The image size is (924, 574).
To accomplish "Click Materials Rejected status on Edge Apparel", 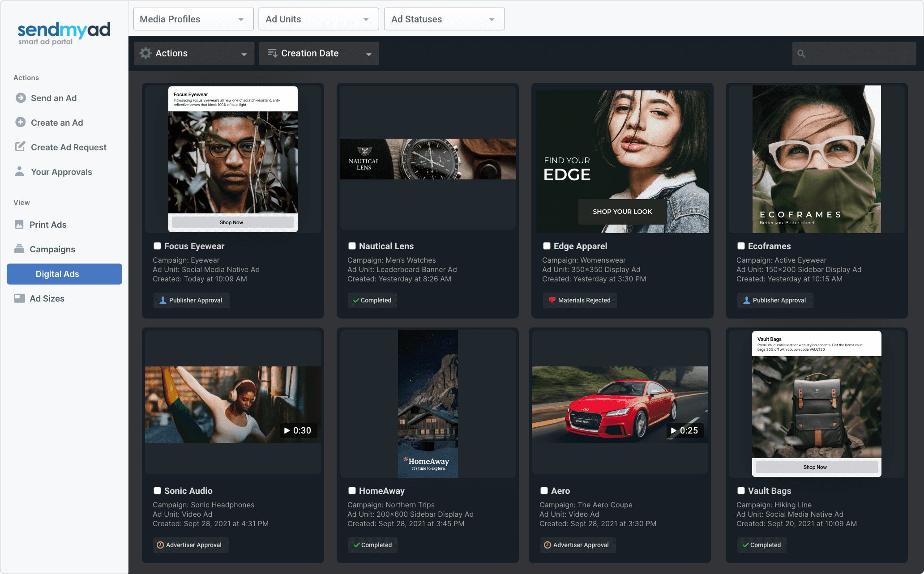I will (x=580, y=300).
